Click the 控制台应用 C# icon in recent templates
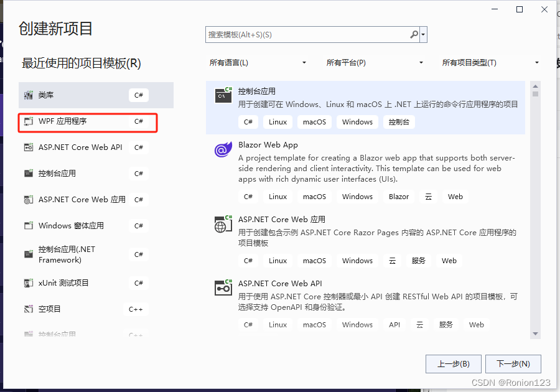The width and height of the screenshot is (560, 392). pos(29,174)
